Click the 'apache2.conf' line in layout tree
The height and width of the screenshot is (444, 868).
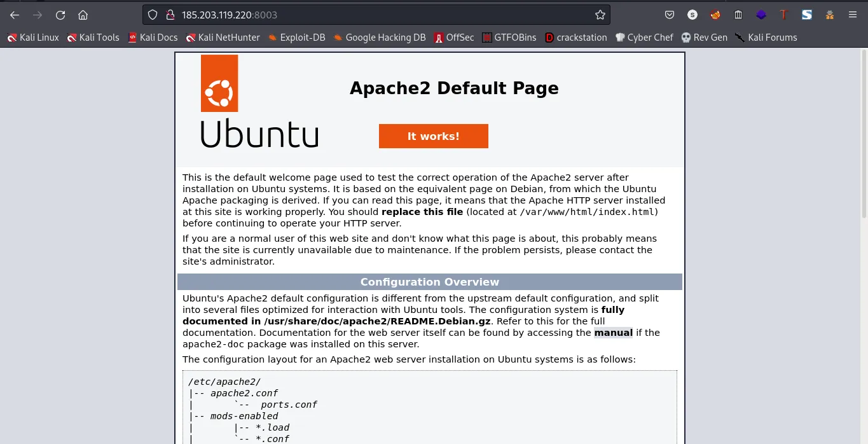[244, 393]
